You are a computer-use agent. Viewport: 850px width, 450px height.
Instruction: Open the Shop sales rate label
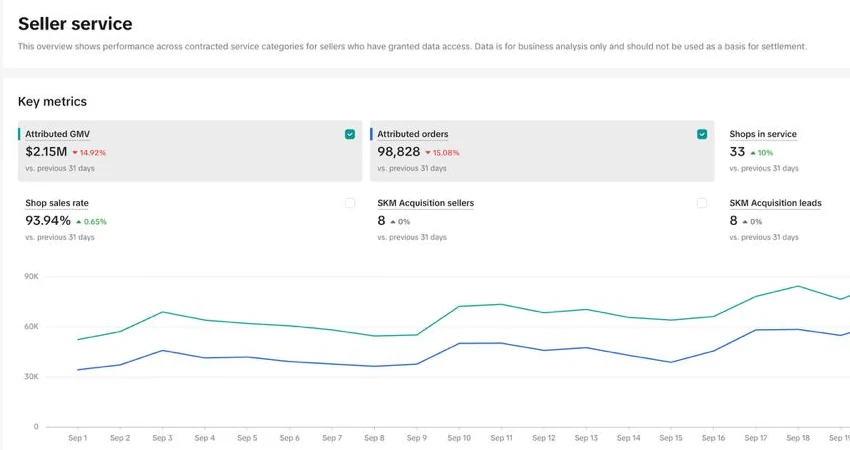[x=57, y=203]
